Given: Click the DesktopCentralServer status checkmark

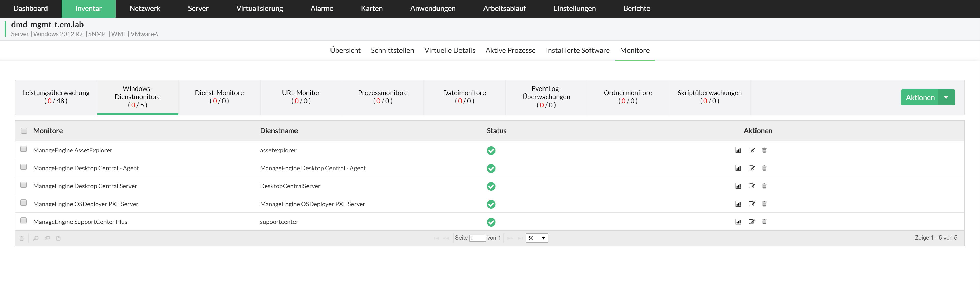Looking at the screenshot, I should tap(491, 186).
